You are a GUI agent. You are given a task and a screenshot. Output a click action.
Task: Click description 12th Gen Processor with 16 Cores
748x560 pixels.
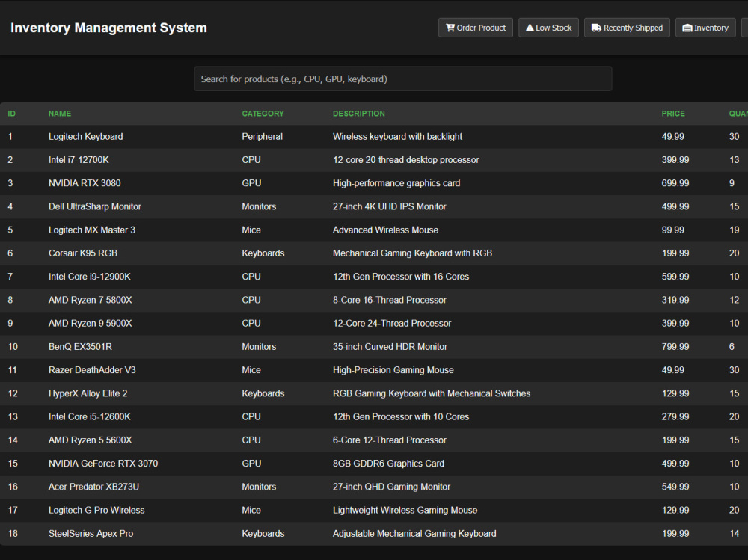click(401, 277)
